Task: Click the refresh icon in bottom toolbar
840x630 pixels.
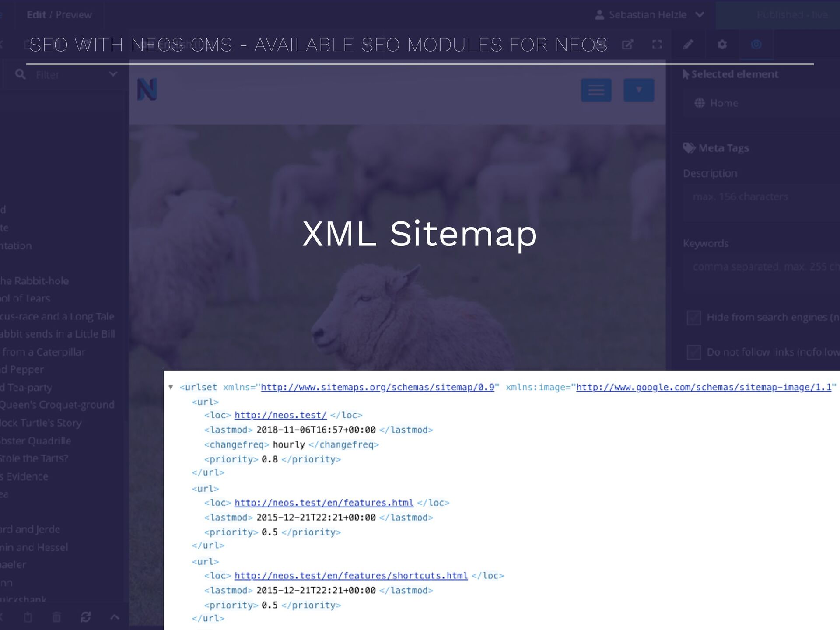Action: coord(86,617)
